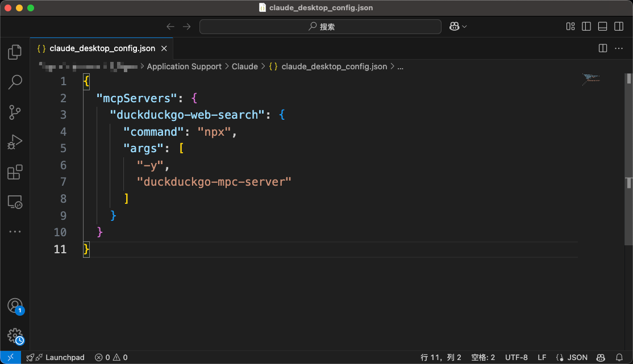Click the "-y" argument string

(x=150, y=165)
